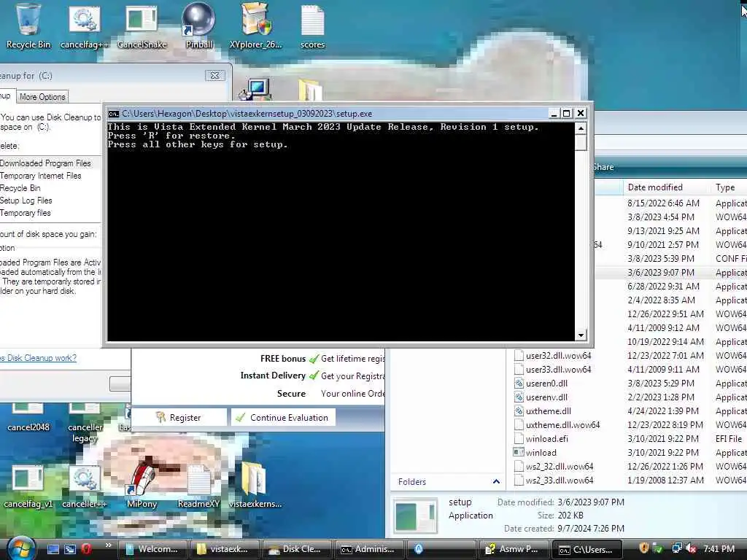
Task: Click the muted volume tray icon
Action: [691, 548]
